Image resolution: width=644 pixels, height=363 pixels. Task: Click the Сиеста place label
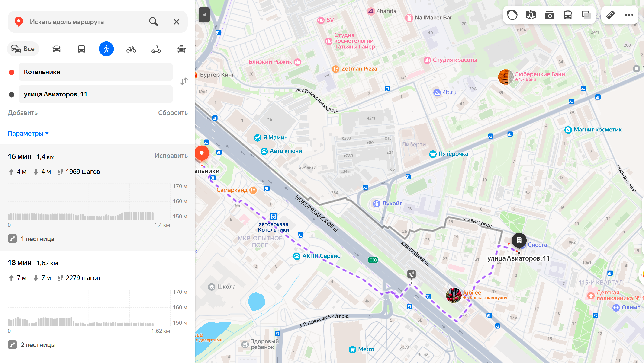tap(537, 245)
